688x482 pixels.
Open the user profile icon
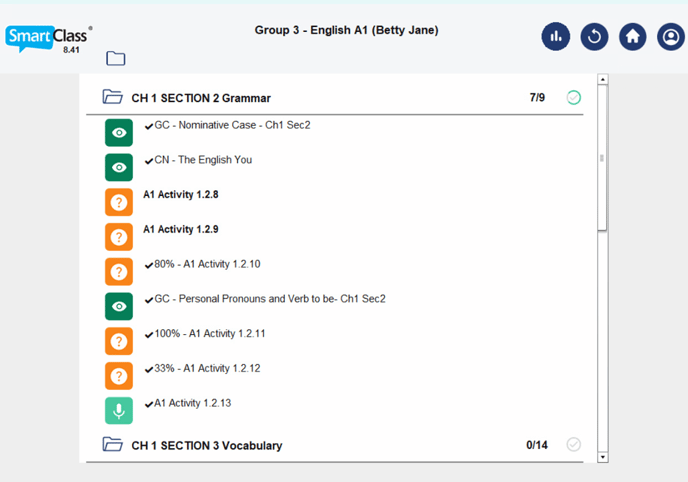point(670,37)
